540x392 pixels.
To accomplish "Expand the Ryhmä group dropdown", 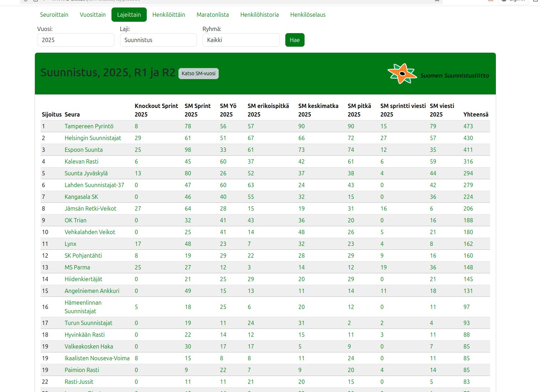I will 241,40.
